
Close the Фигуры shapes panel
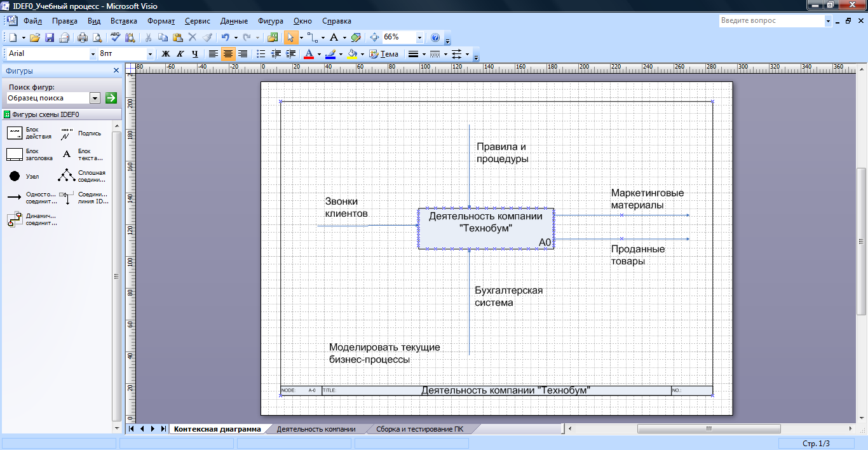coord(116,71)
